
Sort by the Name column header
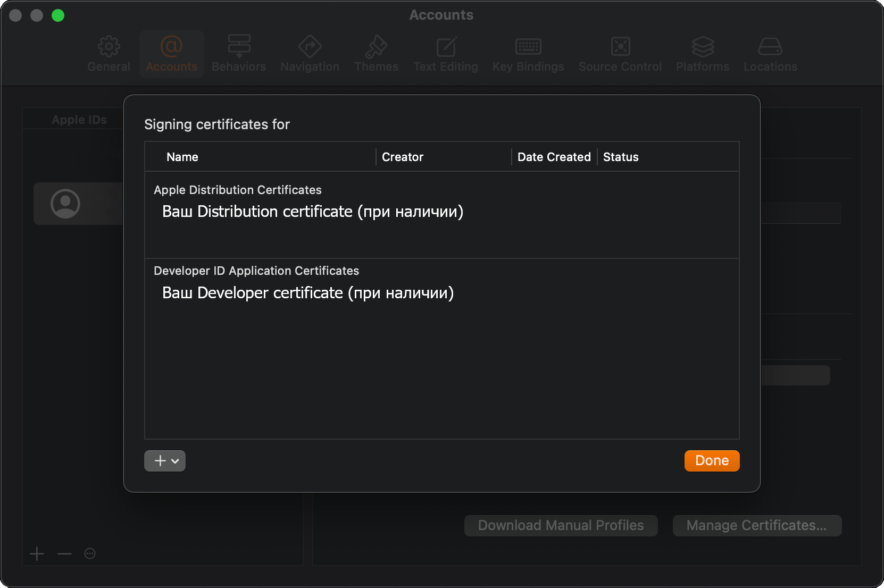click(x=182, y=157)
